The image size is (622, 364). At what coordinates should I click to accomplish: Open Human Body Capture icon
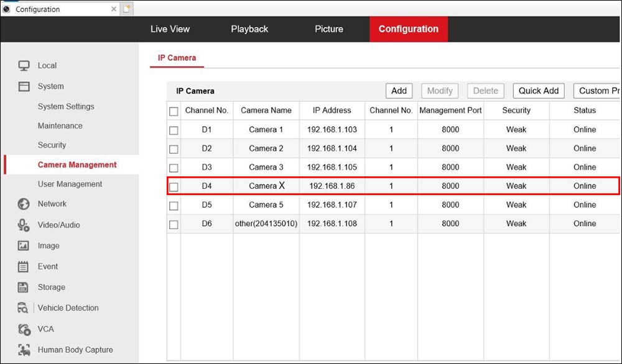(24, 350)
